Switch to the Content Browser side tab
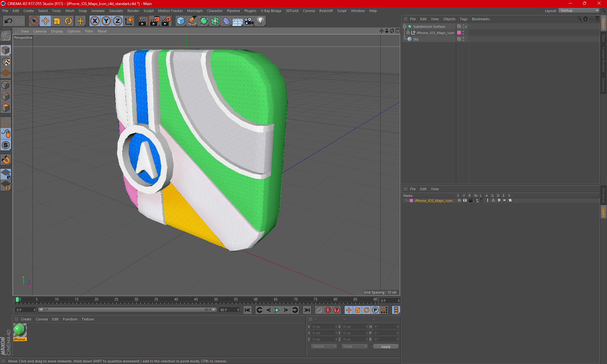Image resolution: width=607 pixels, height=364 pixels. 604,59
